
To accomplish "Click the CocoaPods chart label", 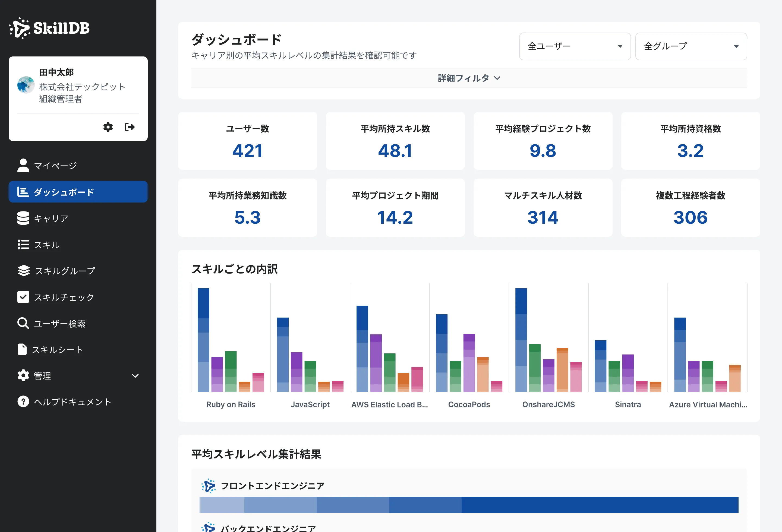I will pos(469,404).
